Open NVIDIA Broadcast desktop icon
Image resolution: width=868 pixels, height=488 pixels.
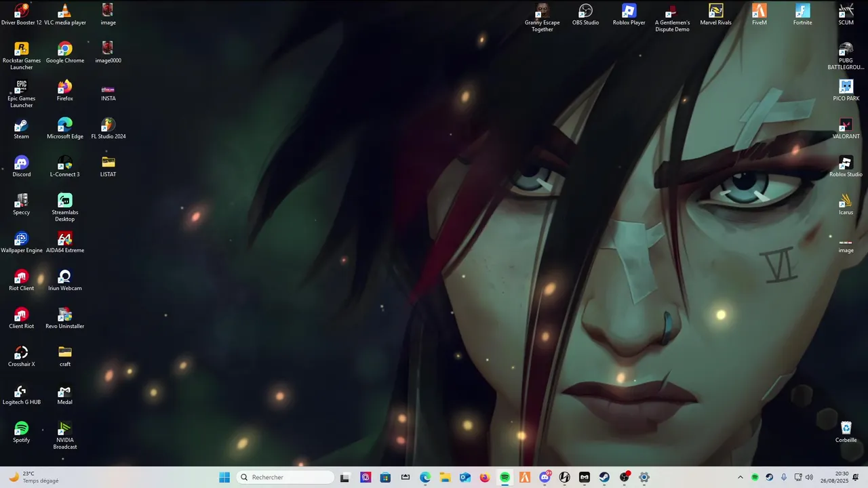click(x=65, y=435)
